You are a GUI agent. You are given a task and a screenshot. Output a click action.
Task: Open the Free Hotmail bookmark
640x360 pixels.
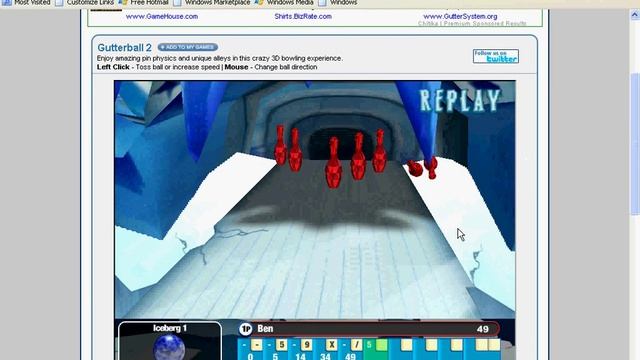coord(144,2)
